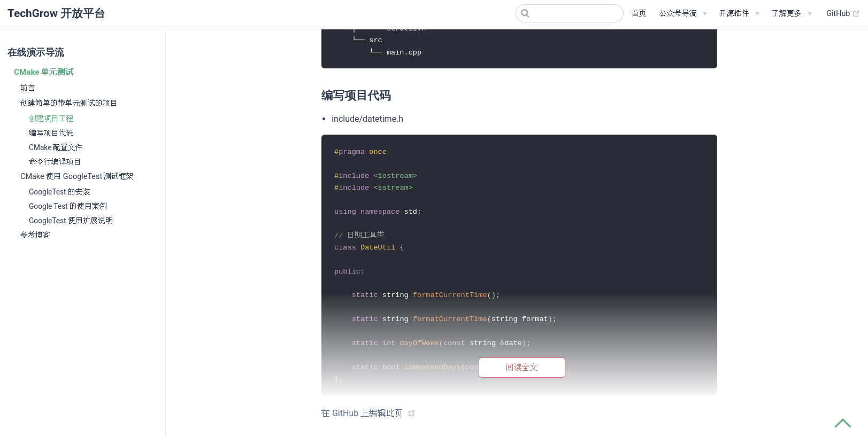Screen dimensions: 868x437
Task: Go to the 首页 nav item
Action: point(639,13)
